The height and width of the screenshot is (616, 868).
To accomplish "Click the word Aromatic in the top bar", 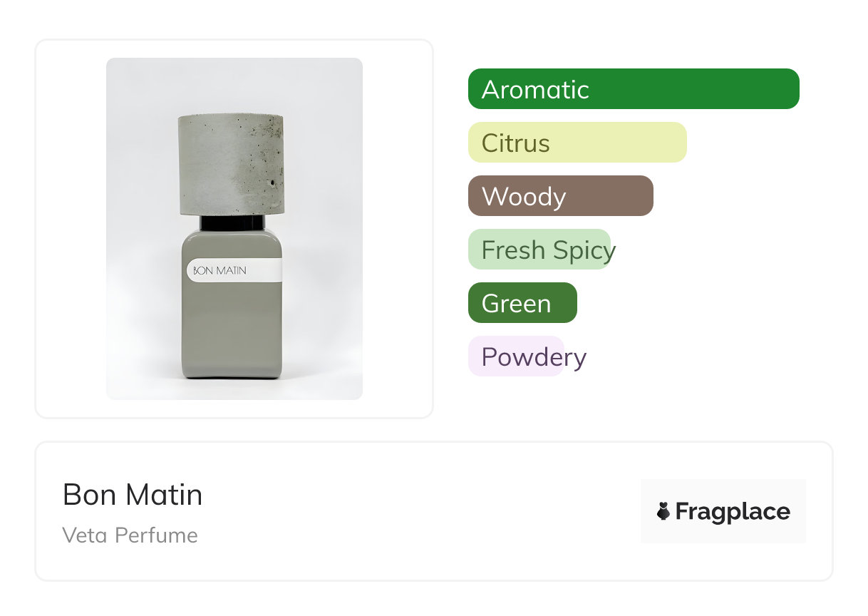I will [x=535, y=90].
